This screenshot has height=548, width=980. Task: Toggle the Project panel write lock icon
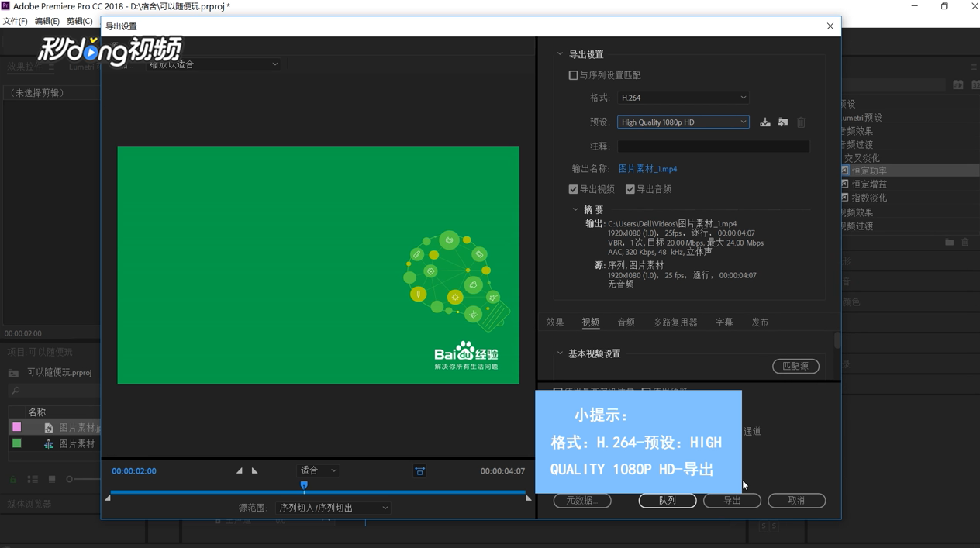click(13, 479)
